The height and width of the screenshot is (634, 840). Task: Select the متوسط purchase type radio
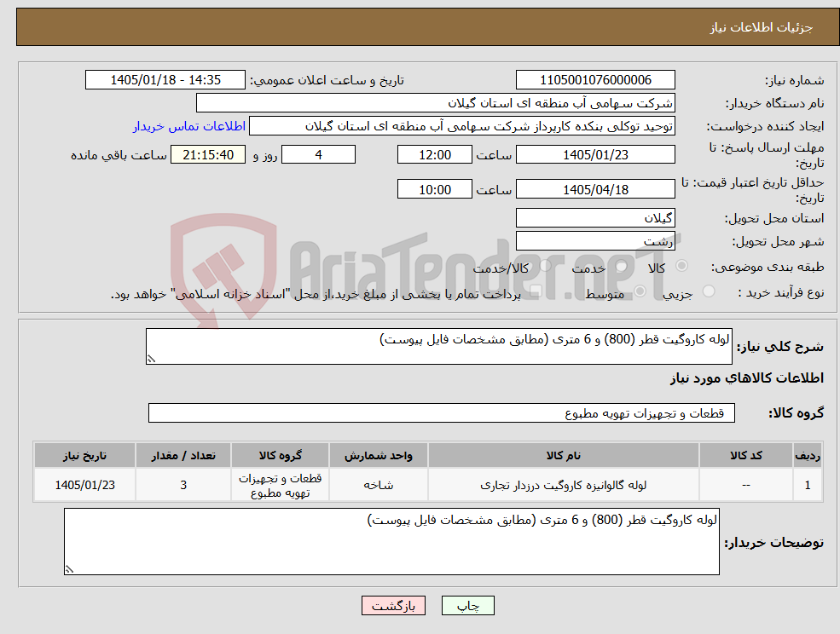click(x=640, y=291)
